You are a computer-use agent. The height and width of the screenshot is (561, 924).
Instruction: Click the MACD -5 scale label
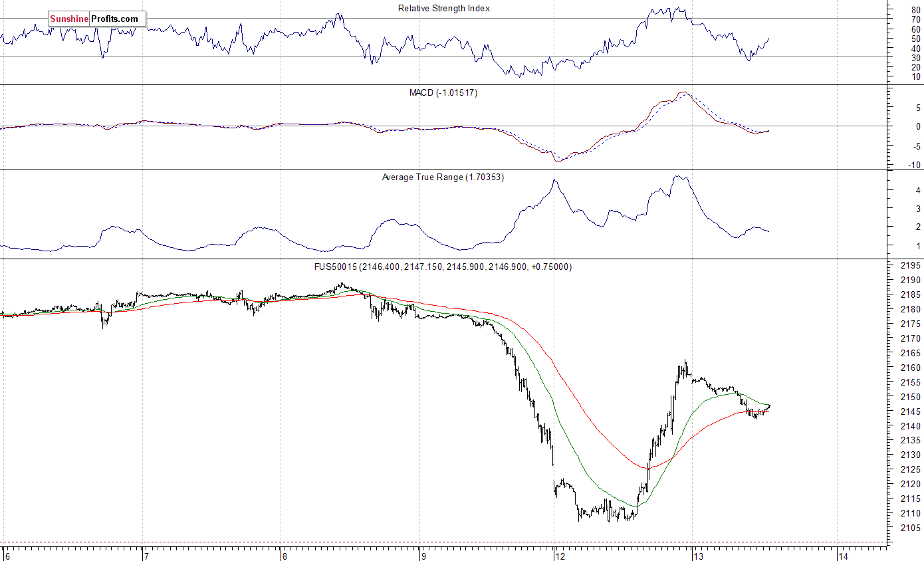tap(916, 147)
